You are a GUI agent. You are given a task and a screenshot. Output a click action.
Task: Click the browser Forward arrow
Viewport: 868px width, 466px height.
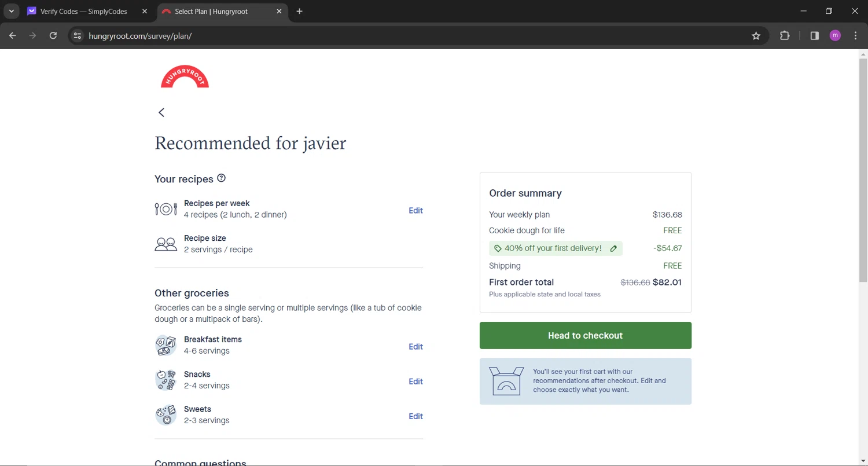coord(33,36)
